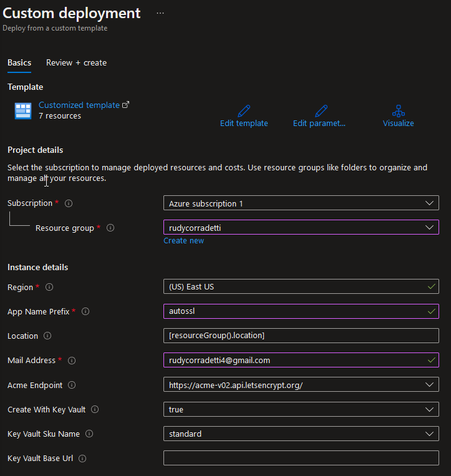The height and width of the screenshot is (476, 451).
Task: Open the Key Vault Sku Name dropdown
Action: [301, 434]
